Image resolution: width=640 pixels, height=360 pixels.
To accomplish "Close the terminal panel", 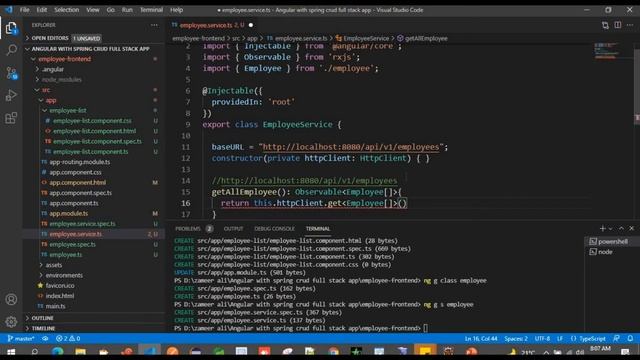I will [631, 229].
